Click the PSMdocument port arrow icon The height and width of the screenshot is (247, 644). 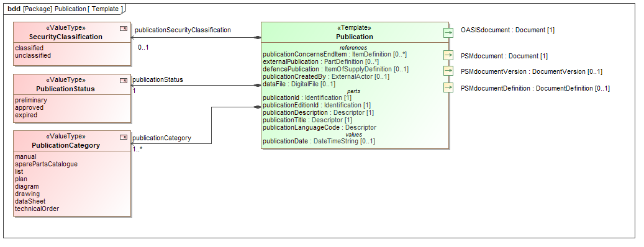point(448,55)
